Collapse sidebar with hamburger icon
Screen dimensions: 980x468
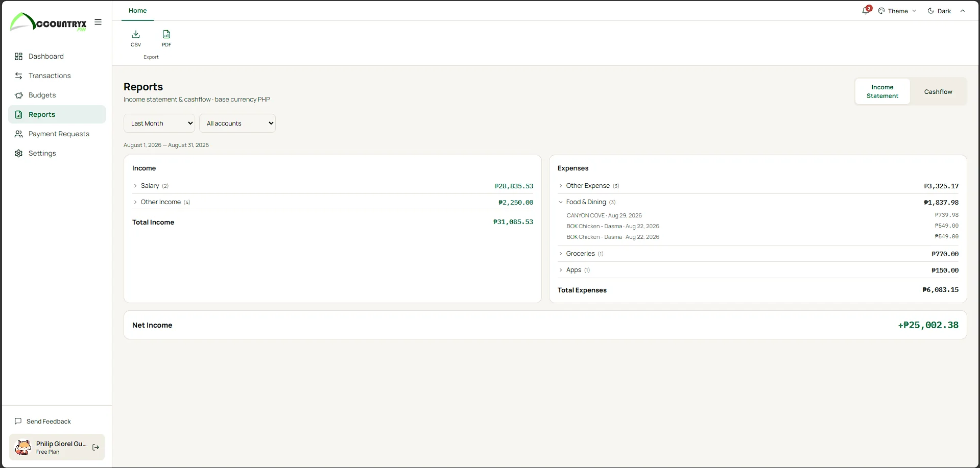[x=98, y=22]
